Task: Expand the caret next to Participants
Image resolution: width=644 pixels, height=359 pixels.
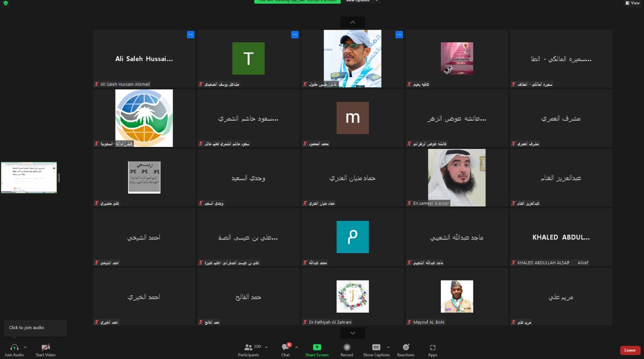Action: pyautogui.click(x=266, y=347)
